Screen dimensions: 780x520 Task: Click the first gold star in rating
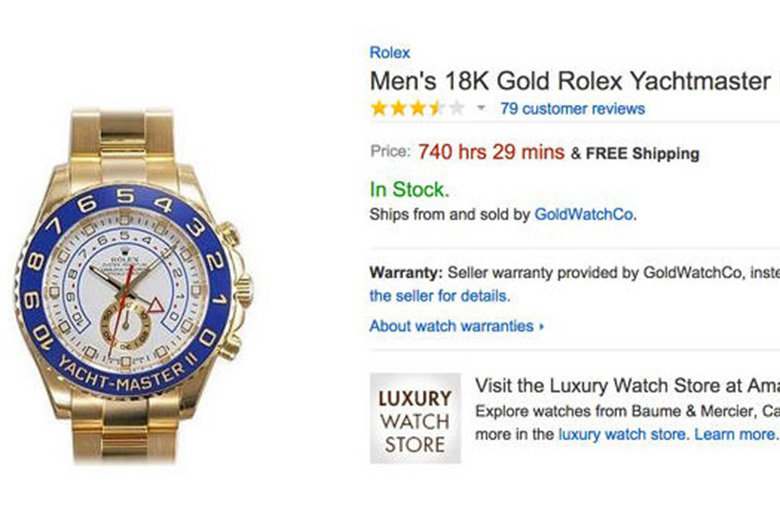(x=379, y=108)
